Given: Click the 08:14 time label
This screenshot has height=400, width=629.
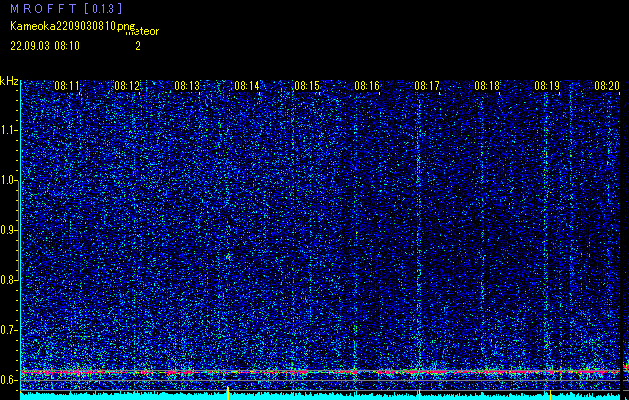Looking at the screenshot, I should (247, 86).
